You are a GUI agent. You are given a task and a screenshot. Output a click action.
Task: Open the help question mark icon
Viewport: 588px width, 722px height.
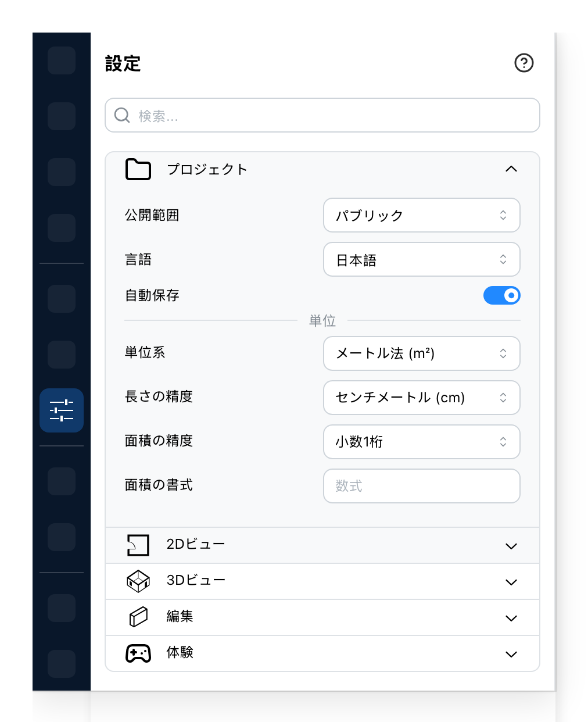(x=524, y=63)
